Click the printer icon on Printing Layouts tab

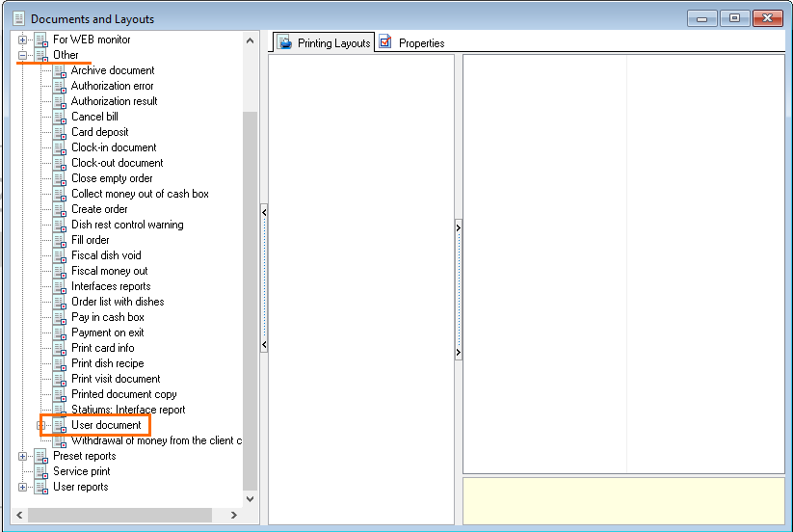(285, 42)
